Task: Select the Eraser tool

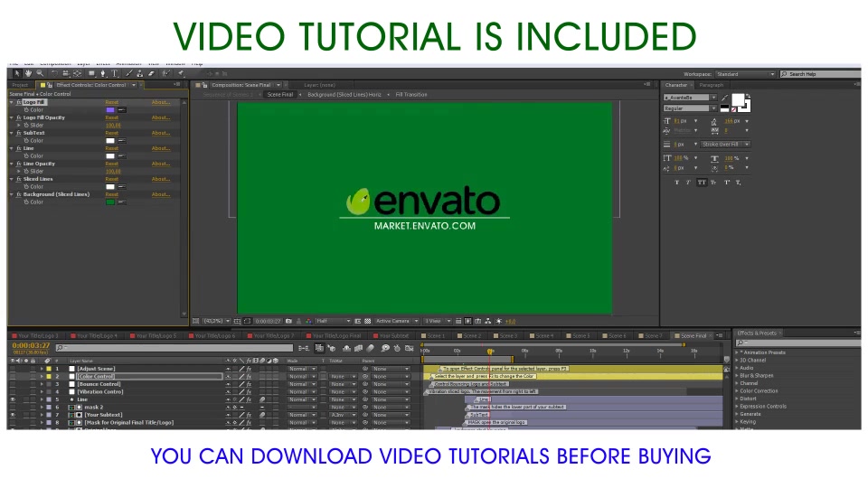Action: click(151, 73)
